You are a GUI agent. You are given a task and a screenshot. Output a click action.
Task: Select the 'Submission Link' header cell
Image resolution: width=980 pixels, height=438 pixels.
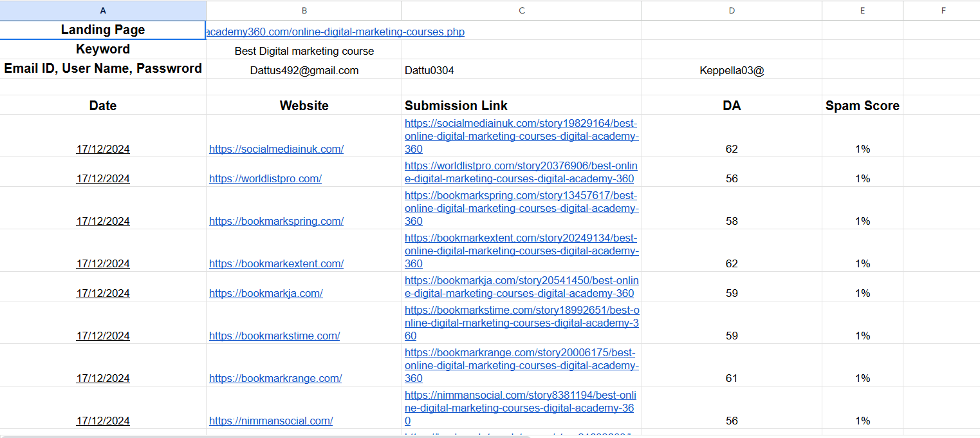point(522,106)
